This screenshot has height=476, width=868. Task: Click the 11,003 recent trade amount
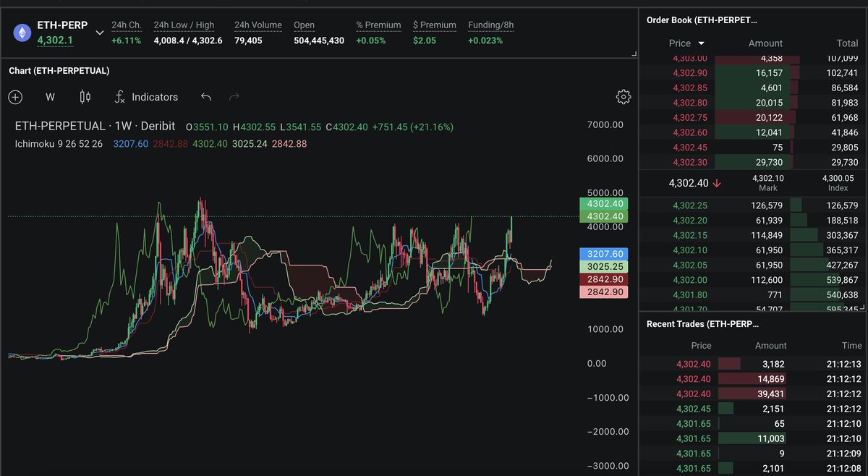pos(770,438)
